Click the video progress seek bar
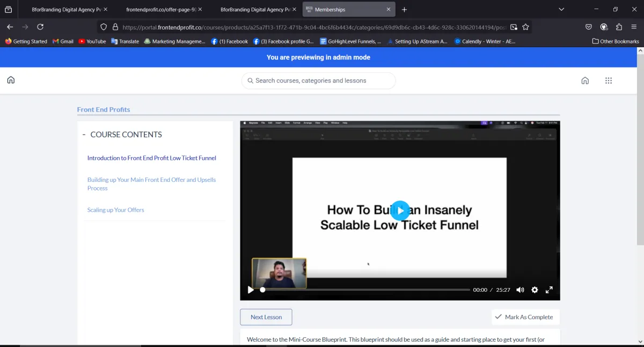This screenshot has height=347, width=644. (365, 290)
